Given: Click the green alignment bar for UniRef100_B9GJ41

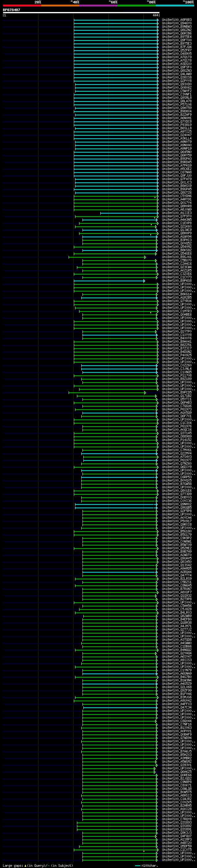Looking at the screenshot, I should pyautogui.click(x=107, y=257).
